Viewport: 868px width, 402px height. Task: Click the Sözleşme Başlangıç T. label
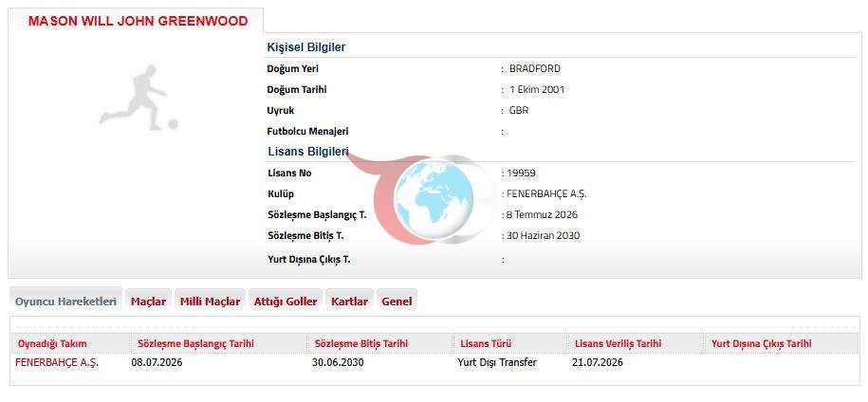click(x=317, y=215)
